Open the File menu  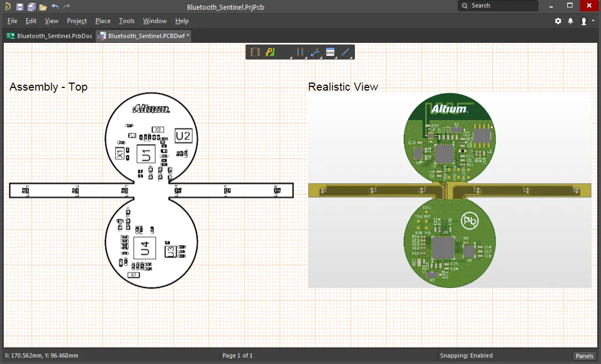(x=12, y=21)
